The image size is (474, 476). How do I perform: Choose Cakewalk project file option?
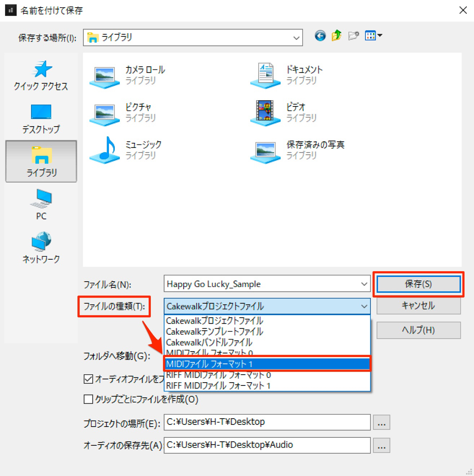267,320
